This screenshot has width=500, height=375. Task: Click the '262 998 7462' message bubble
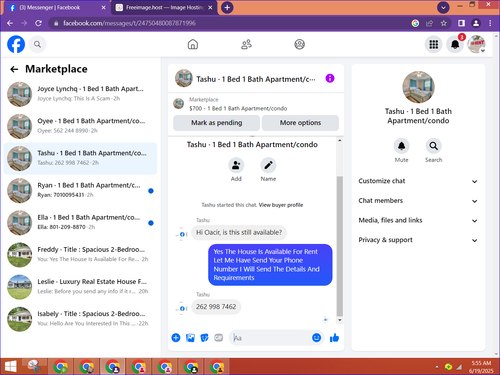[x=216, y=307]
